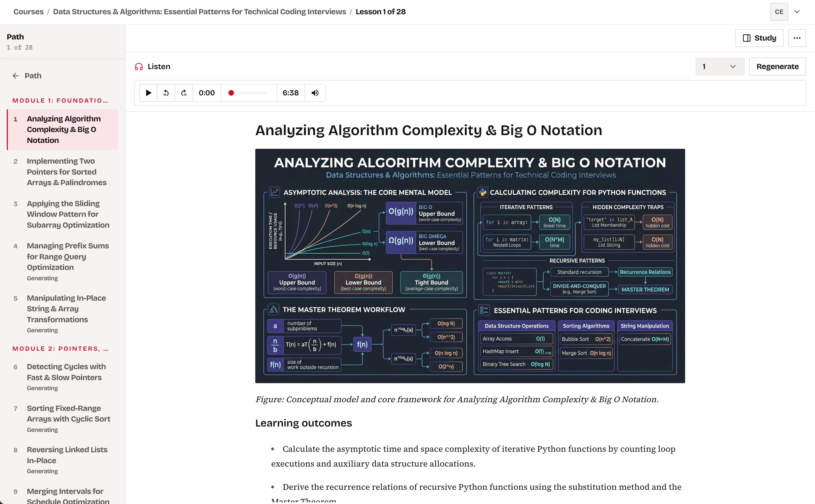815x504 pixels.
Task: Open lesson 4 Managing Prefix Sums
Action: pyautogui.click(x=62, y=262)
